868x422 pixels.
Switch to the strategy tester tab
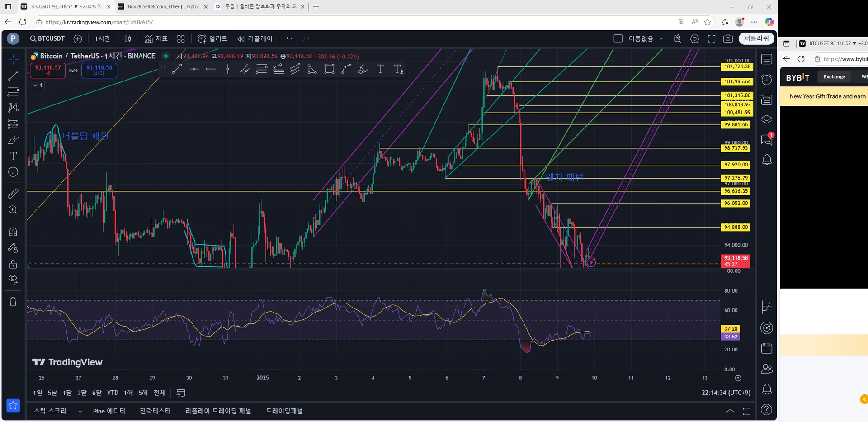click(x=155, y=411)
